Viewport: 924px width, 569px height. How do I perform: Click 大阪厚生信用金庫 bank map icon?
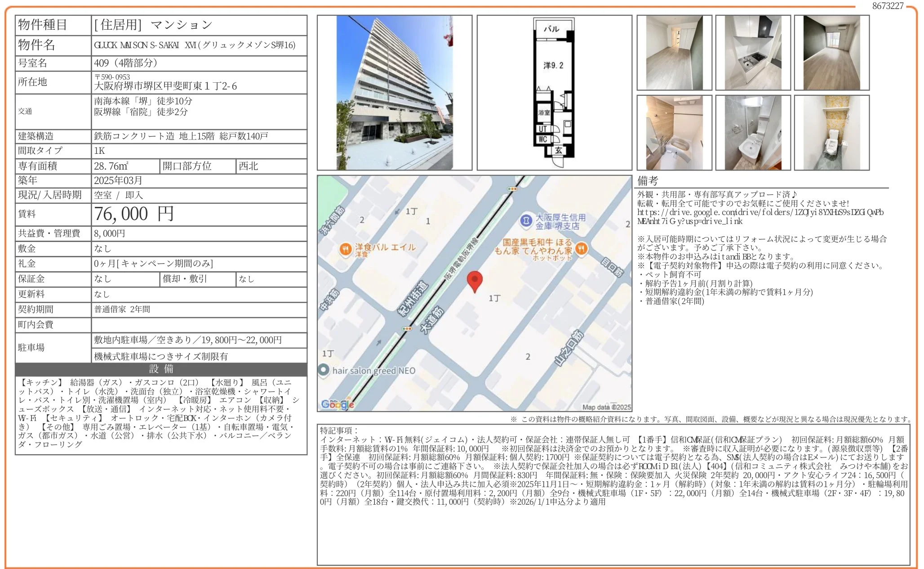click(x=525, y=221)
